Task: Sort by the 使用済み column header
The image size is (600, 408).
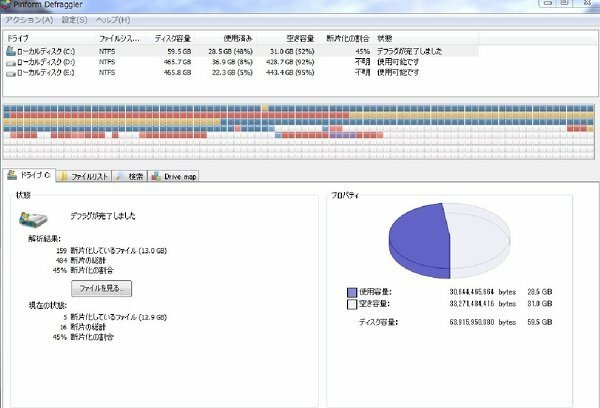Action: click(225, 38)
